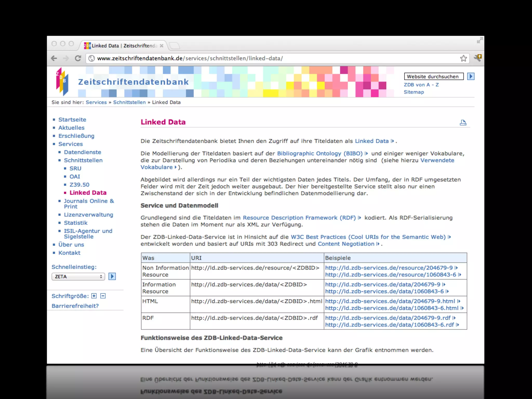Click the print page icon
The height and width of the screenshot is (399, 532).
[x=463, y=123]
